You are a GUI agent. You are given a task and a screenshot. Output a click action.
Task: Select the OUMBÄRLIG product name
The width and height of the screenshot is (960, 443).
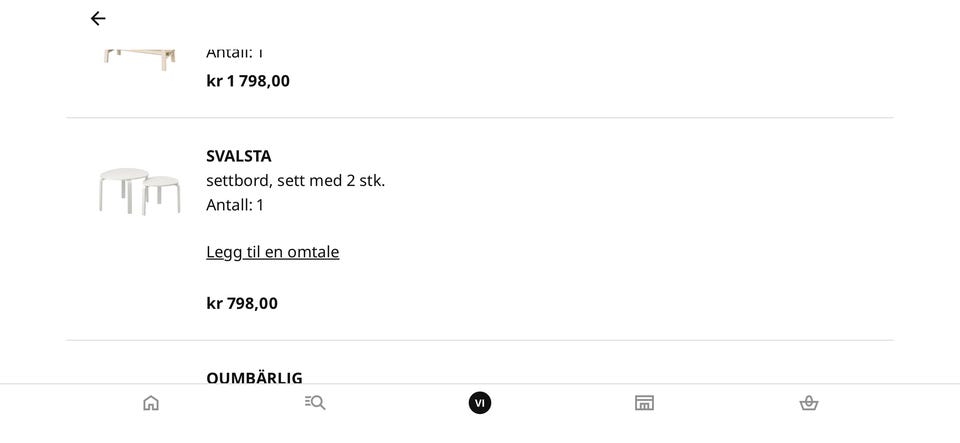254,378
